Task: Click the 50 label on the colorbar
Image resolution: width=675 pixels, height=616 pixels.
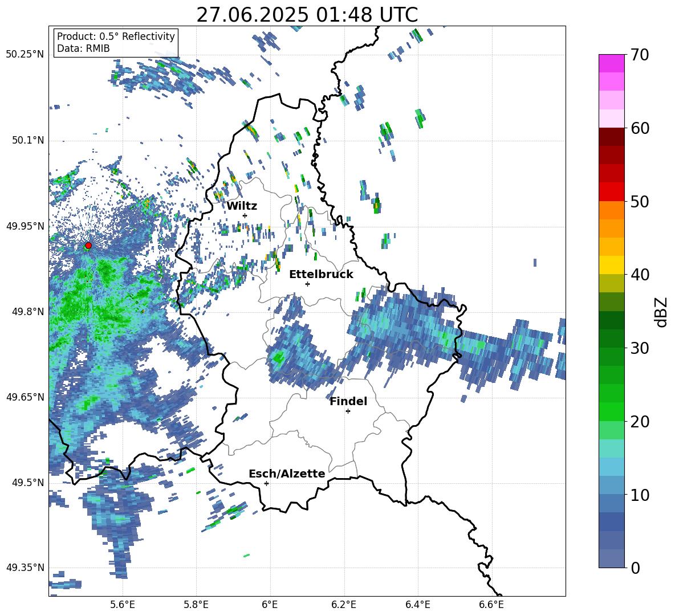Action: click(x=639, y=201)
